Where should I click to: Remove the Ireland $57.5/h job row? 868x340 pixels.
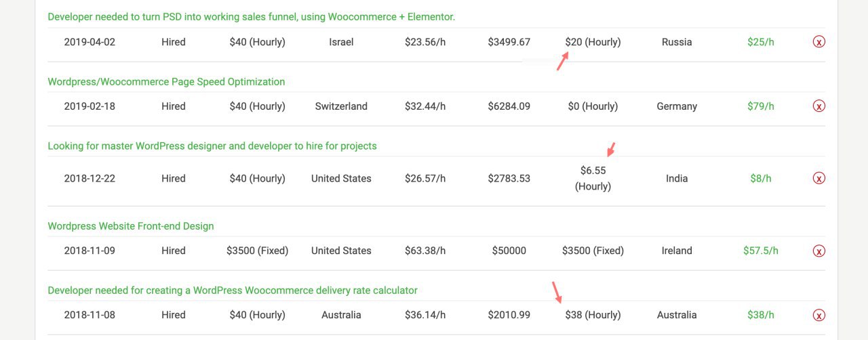click(818, 251)
